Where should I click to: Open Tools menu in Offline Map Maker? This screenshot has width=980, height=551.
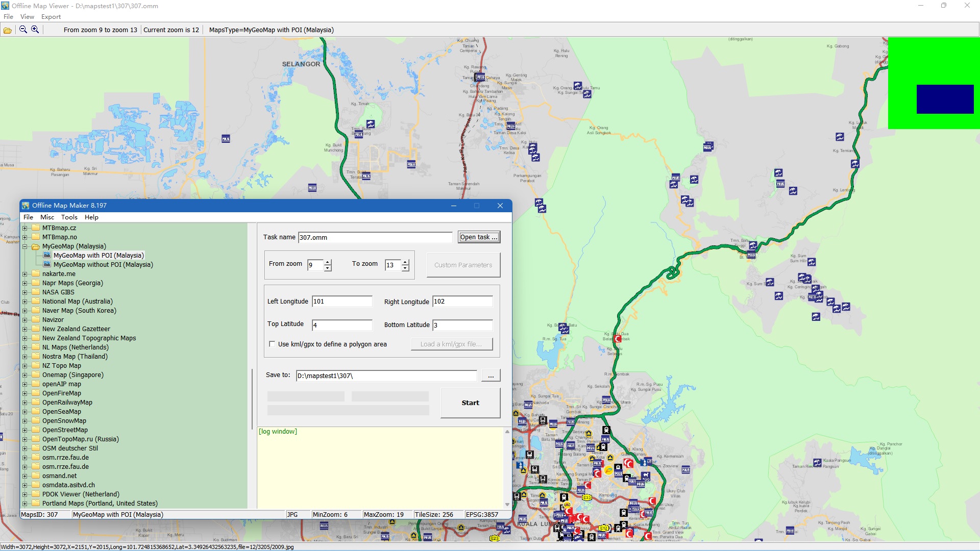69,217
